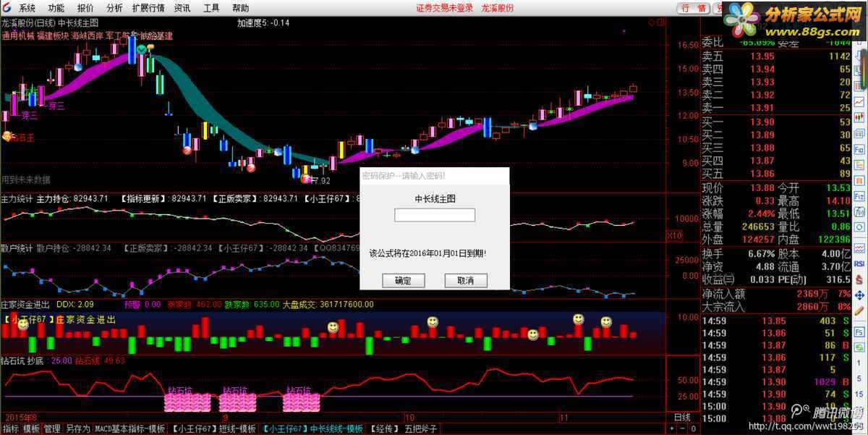Click the 钻石坑 抄底 indicator label

pyautogui.click(x=23, y=360)
